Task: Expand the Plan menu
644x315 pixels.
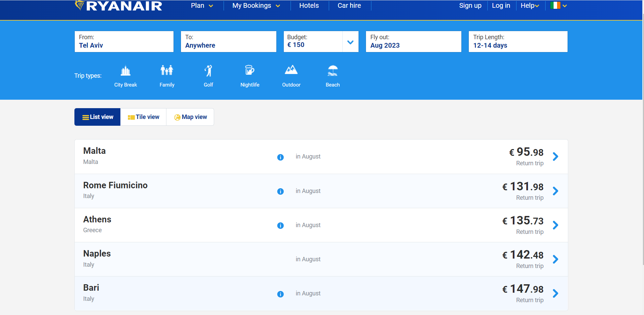Action: click(202, 6)
